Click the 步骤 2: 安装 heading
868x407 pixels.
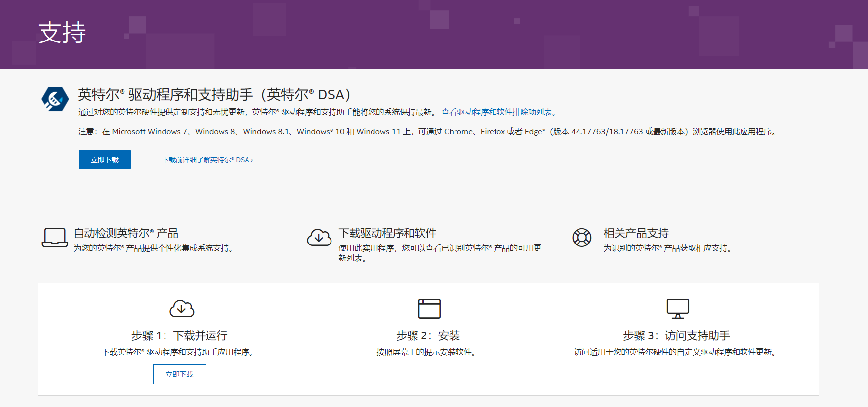pyautogui.click(x=428, y=336)
